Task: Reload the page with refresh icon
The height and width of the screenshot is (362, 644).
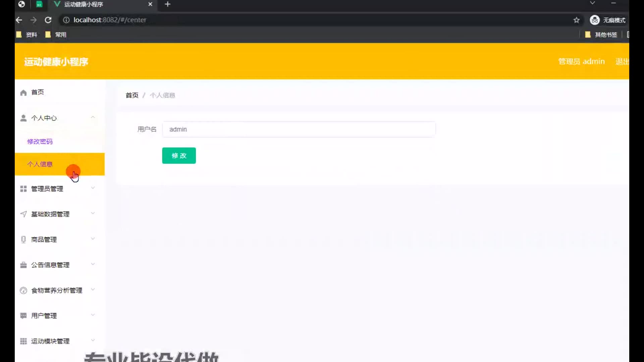Action: (x=48, y=20)
